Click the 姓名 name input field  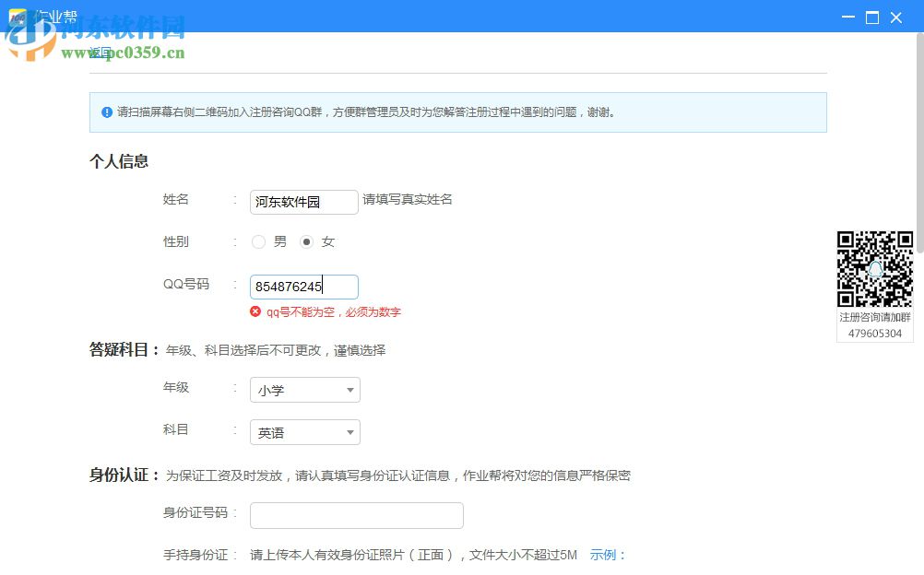pos(303,201)
